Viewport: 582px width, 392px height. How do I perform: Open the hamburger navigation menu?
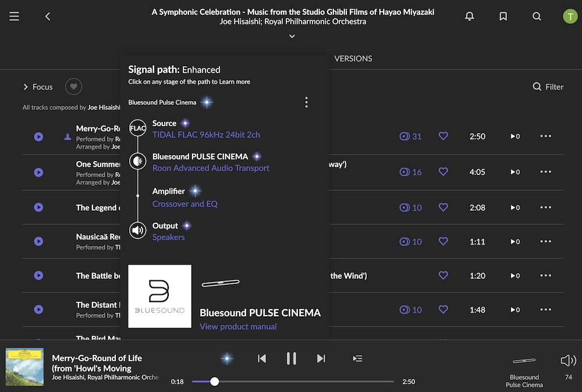click(14, 16)
